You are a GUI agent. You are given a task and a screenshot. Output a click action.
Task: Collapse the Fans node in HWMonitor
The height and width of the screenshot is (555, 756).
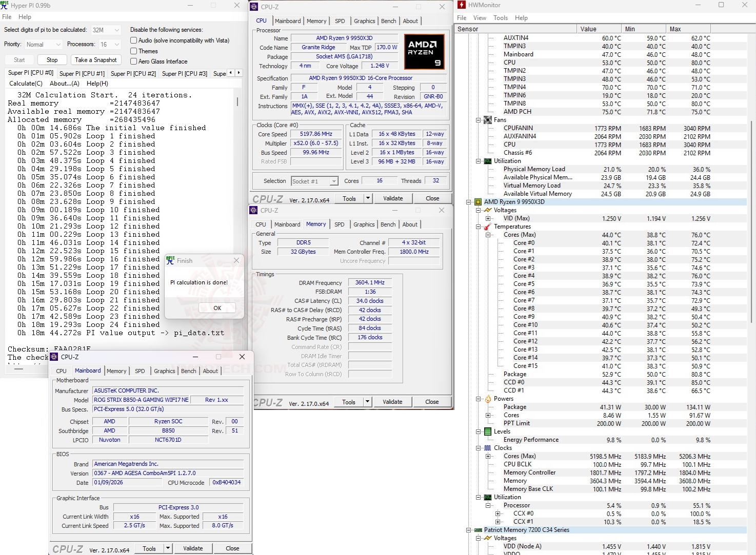[478, 120]
